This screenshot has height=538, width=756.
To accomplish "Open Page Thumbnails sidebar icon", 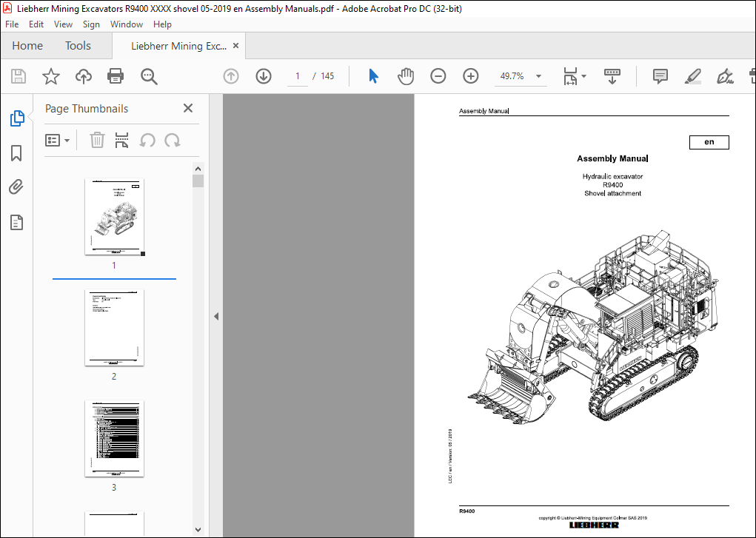I will pyautogui.click(x=17, y=118).
